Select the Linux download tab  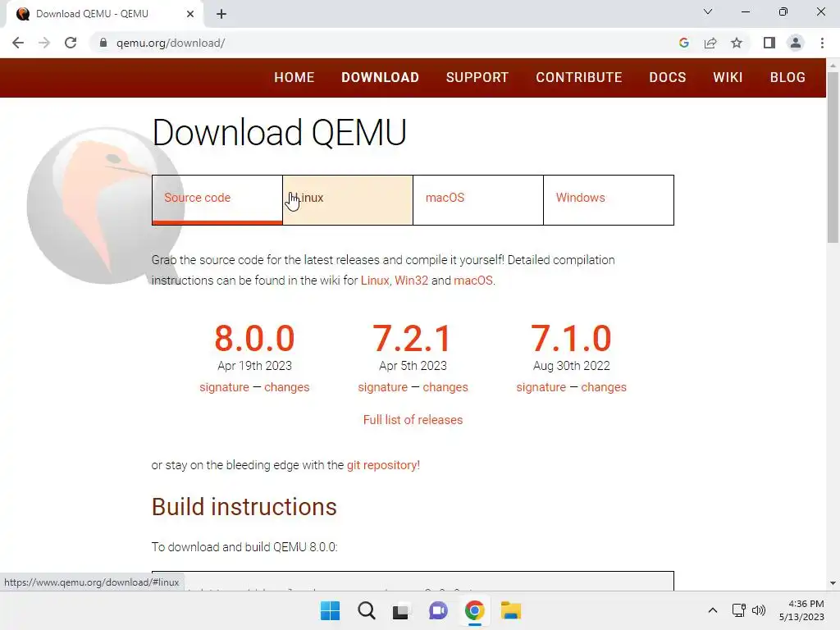point(348,200)
